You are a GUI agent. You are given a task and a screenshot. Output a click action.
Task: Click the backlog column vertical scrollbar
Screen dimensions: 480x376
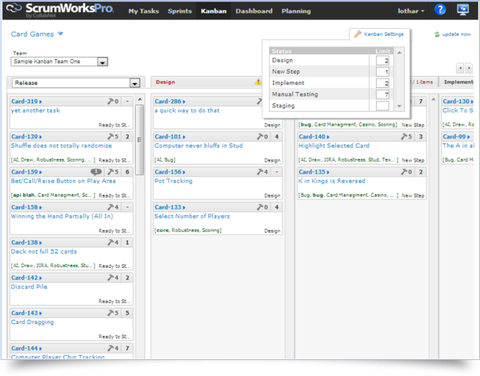[x=140, y=139]
